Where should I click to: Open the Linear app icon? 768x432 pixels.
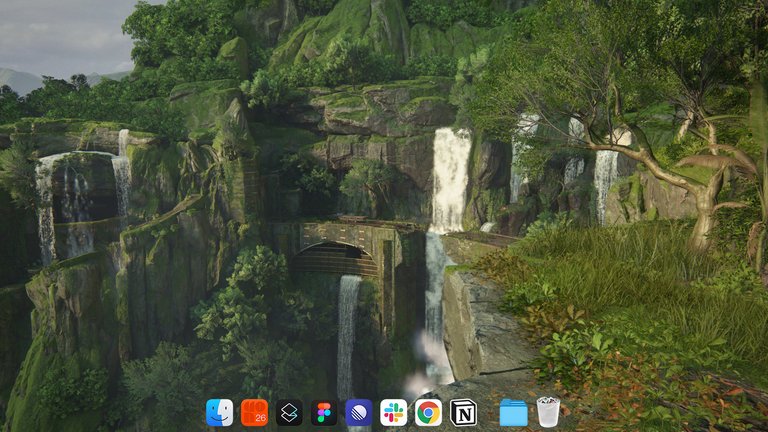pos(359,412)
